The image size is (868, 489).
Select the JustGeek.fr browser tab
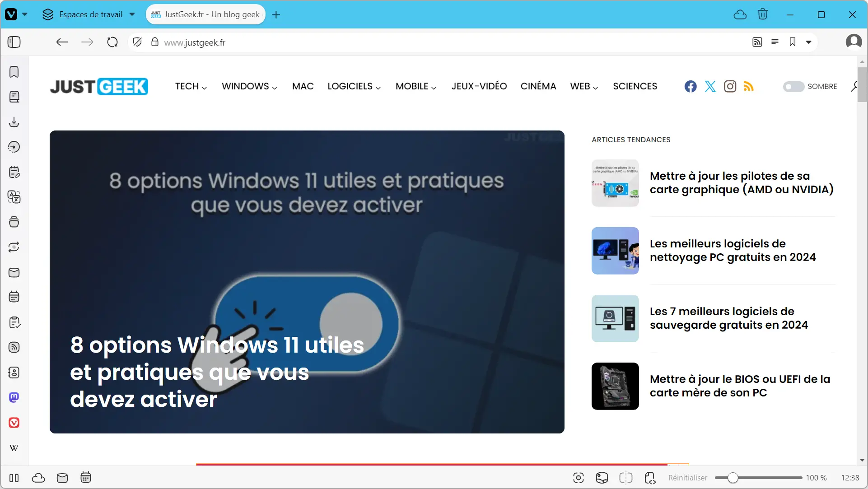pyautogui.click(x=205, y=14)
